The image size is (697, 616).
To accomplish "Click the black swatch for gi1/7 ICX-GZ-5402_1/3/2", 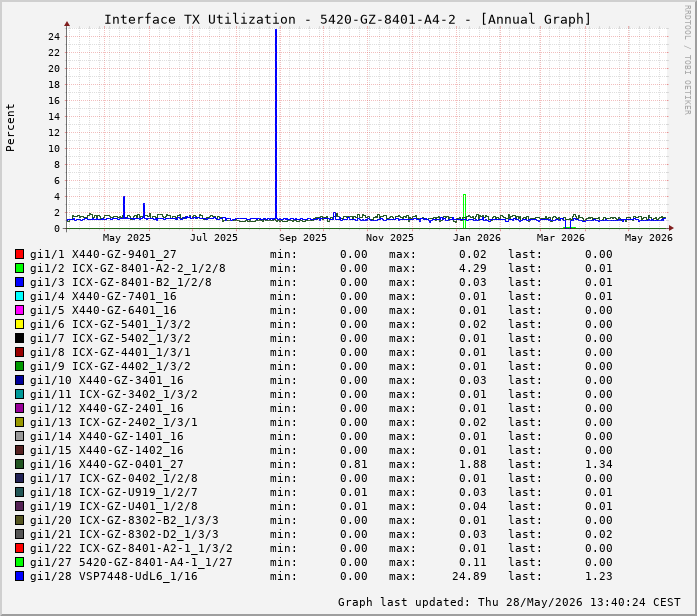I will point(19,338).
